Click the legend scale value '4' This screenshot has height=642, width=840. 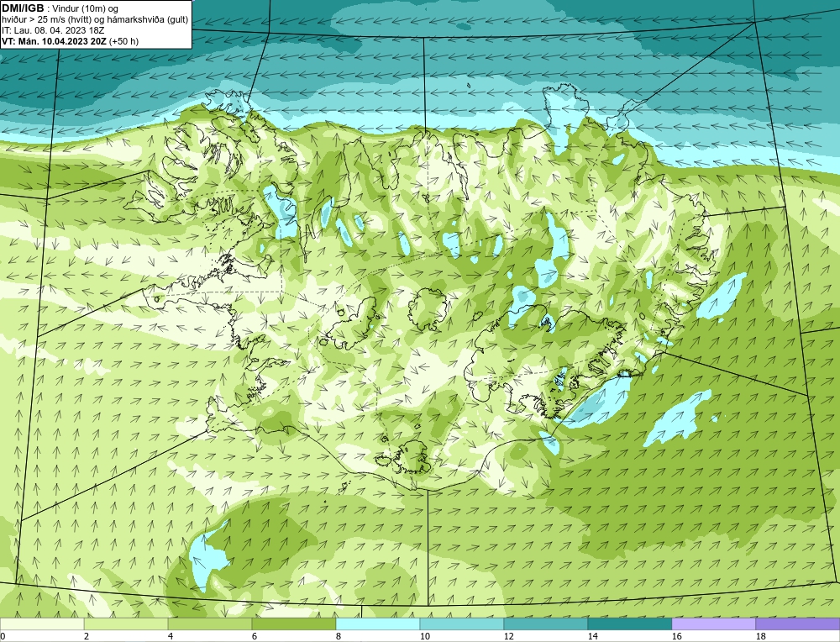point(171,636)
